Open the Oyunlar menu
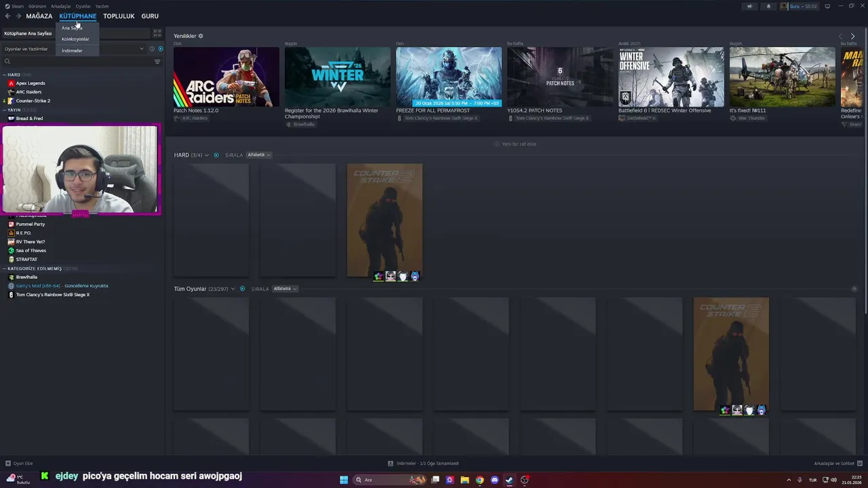The height and width of the screenshot is (488, 868). [x=83, y=6]
